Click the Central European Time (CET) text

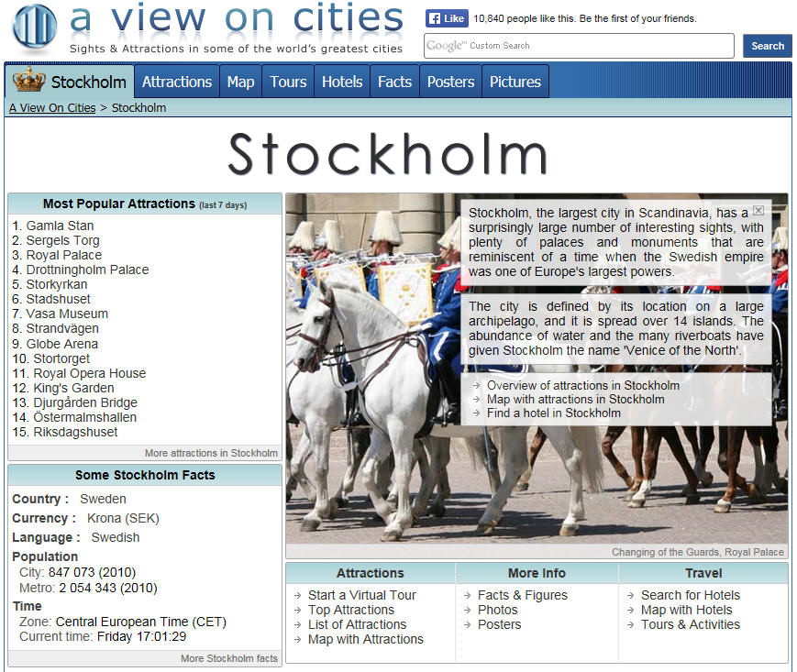tap(141, 622)
